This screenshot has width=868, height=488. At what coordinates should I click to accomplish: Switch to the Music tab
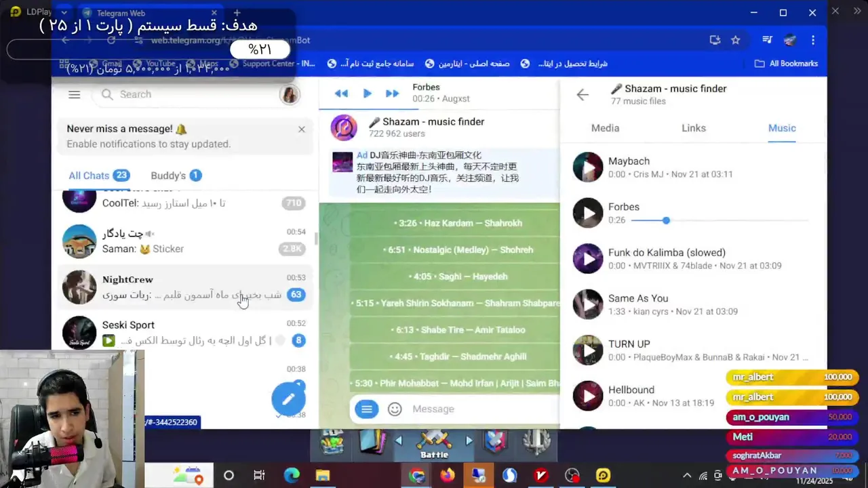pyautogui.click(x=782, y=128)
